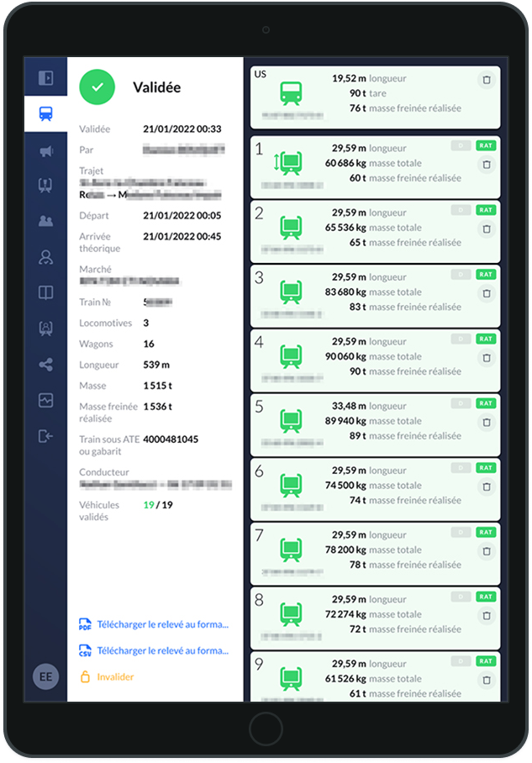The image size is (532, 763).
Task: Toggle the RAT badge on wagon 5
Action: (486, 403)
